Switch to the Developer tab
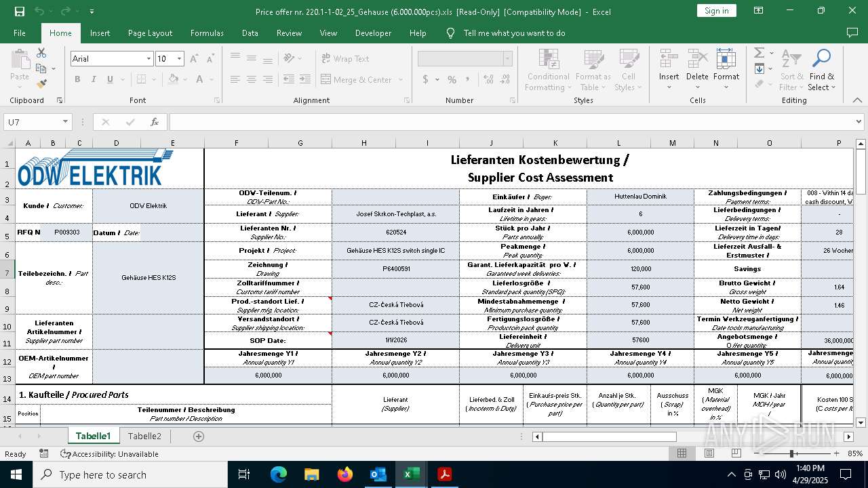Screen dimensions: 868x488 click(x=373, y=33)
